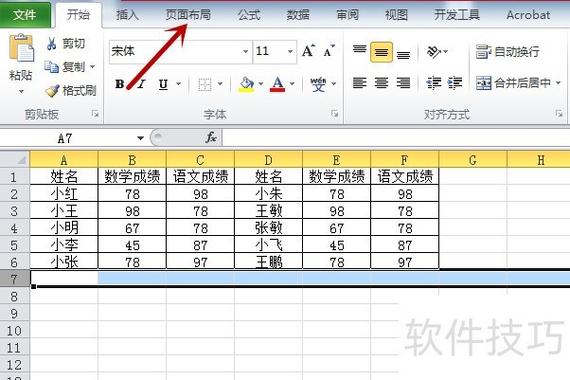Open the 复制 dropdown arrow
This screenshot has width=570, height=380.
pos(92,67)
